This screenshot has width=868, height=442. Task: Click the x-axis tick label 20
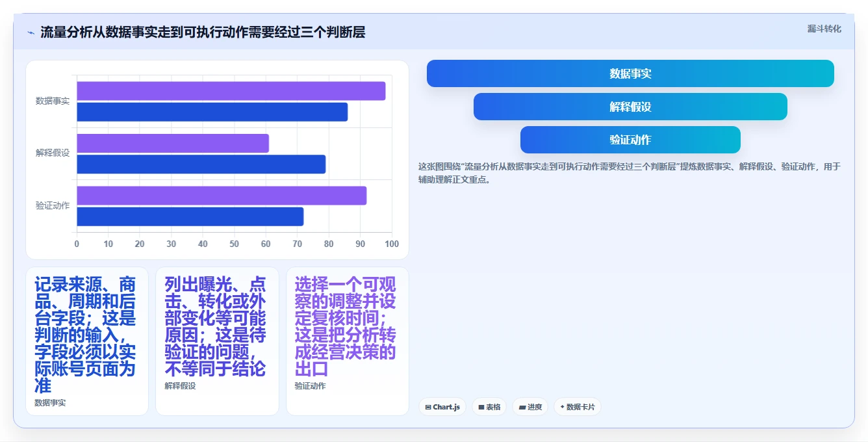click(140, 244)
